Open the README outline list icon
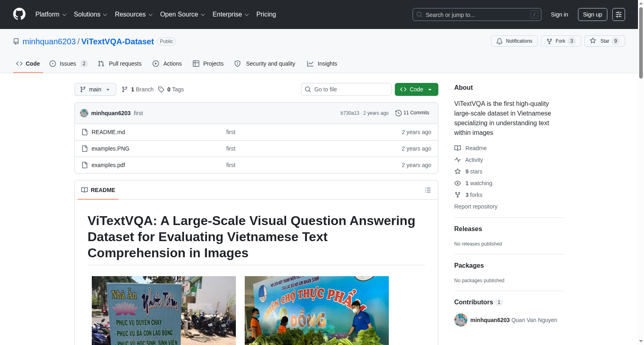644x345 pixels. tap(428, 190)
